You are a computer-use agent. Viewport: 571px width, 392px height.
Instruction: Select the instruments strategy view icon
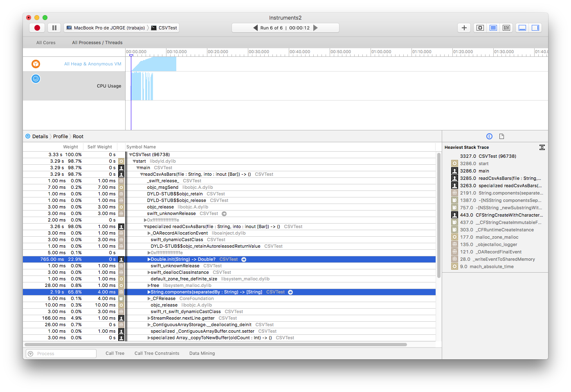click(493, 28)
